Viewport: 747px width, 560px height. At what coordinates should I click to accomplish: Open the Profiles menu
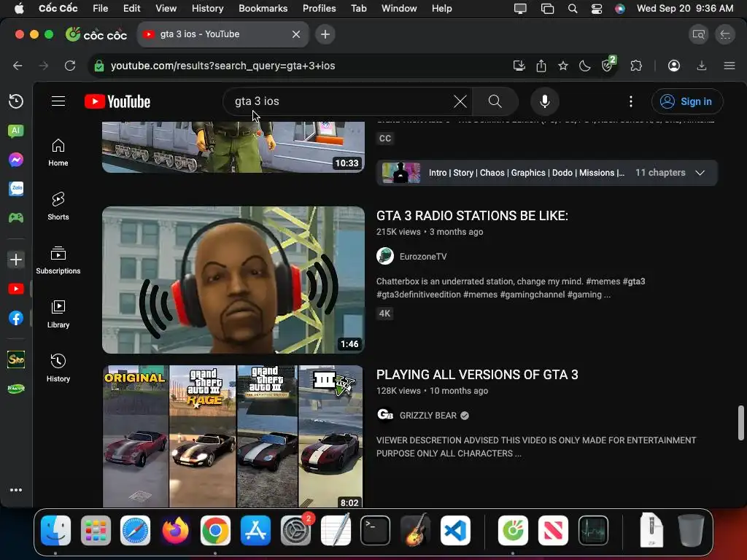(320, 9)
